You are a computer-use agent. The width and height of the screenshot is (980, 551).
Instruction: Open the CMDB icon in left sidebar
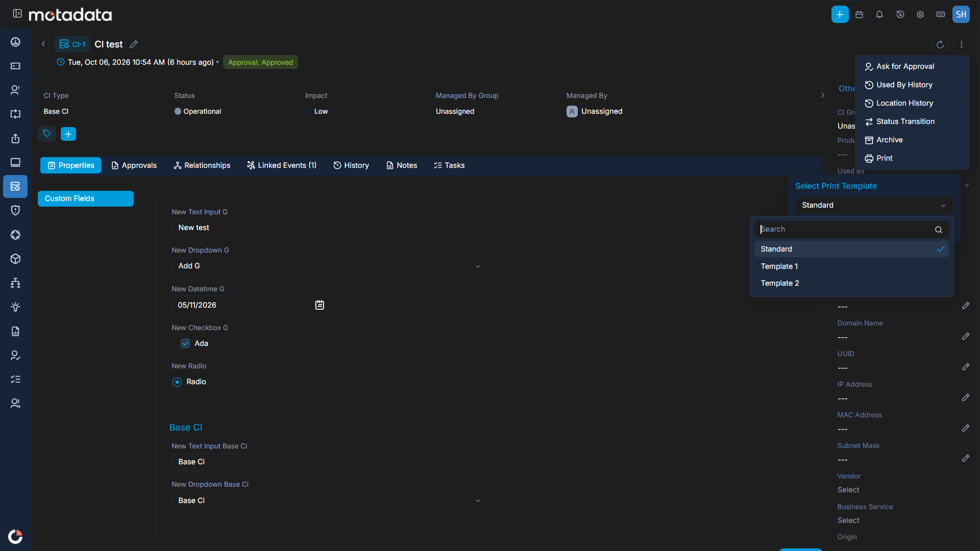pos(15,186)
